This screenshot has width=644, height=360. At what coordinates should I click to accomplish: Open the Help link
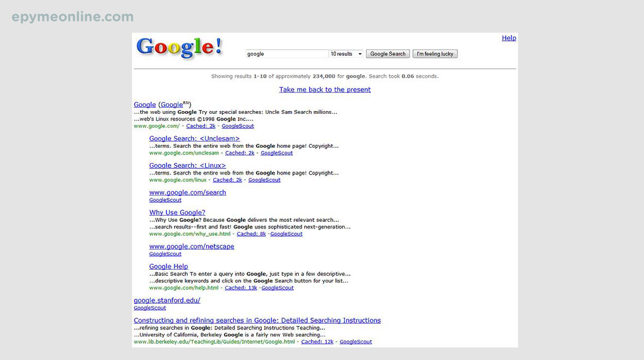[x=509, y=38]
